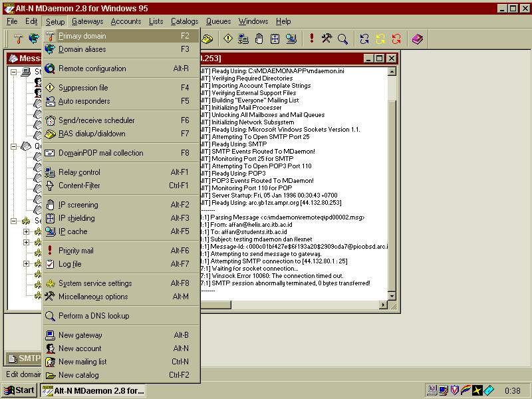Open the Queues menu in menu bar
The image size is (532, 399).
[x=218, y=21]
